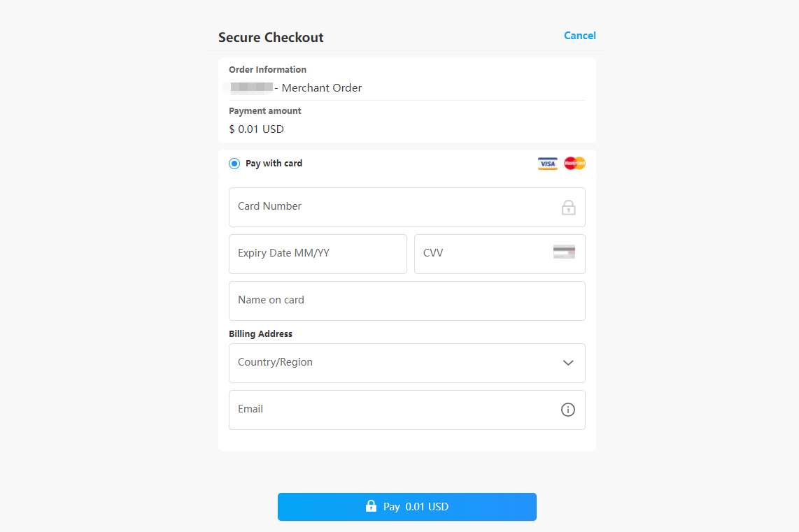
Task: Click the Name on card field
Action: [x=406, y=301]
